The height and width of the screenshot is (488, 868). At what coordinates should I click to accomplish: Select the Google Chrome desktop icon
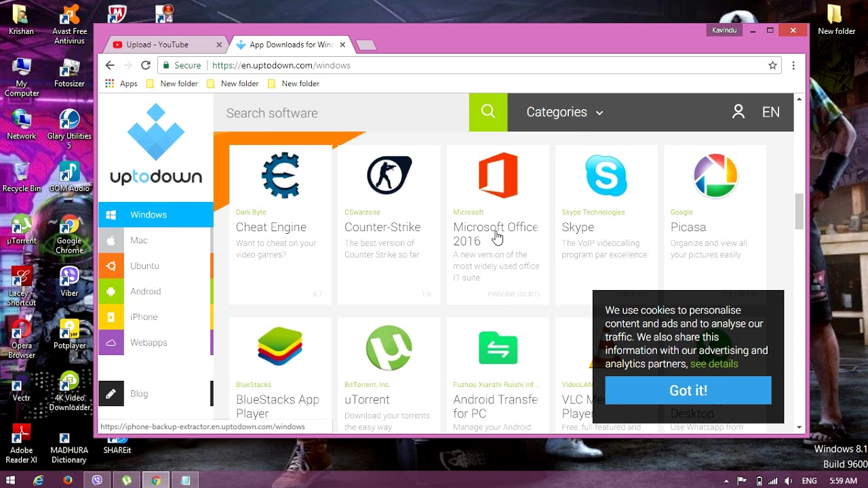(69, 235)
